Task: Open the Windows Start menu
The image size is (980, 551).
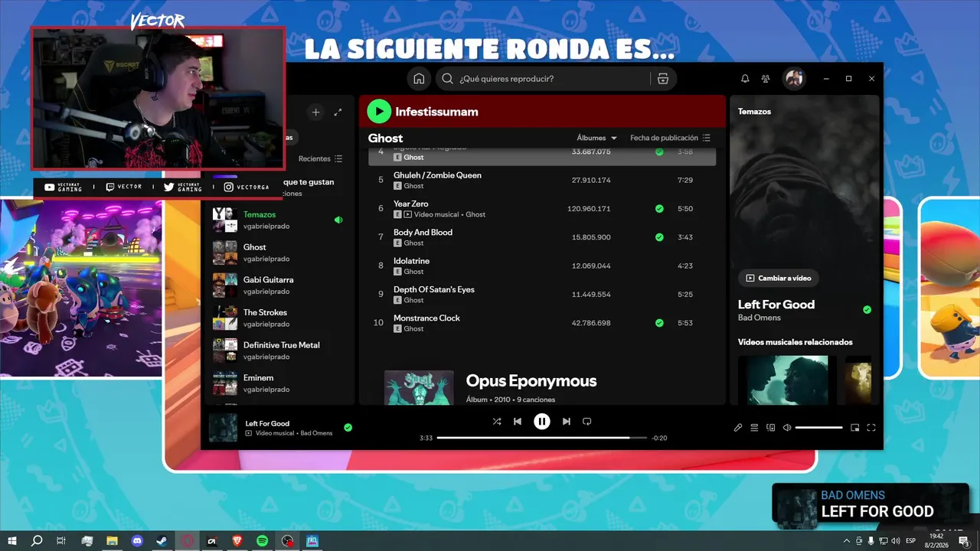Action: coord(12,541)
